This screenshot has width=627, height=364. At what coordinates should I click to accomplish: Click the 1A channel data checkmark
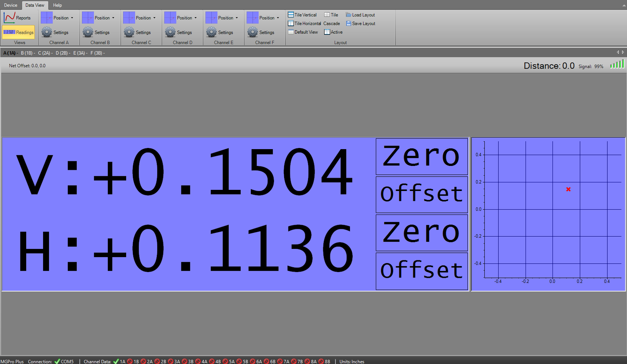pyautogui.click(x=116, y=361)
